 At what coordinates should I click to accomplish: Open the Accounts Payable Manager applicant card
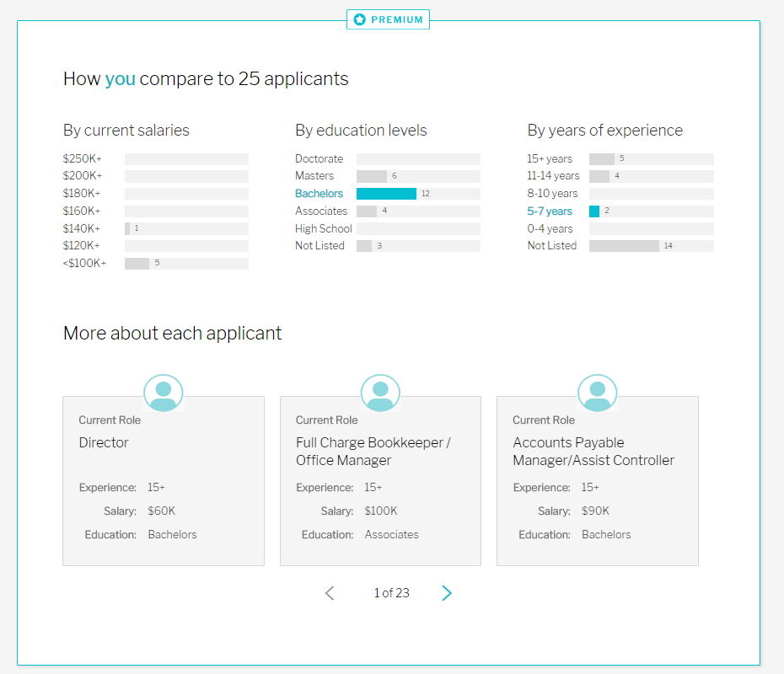coord(598,481)
